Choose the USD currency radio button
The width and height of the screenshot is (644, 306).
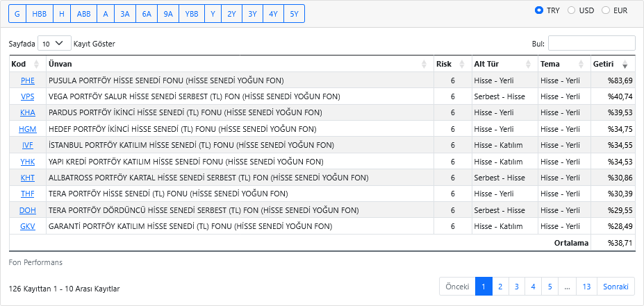[x=571, y=10]
